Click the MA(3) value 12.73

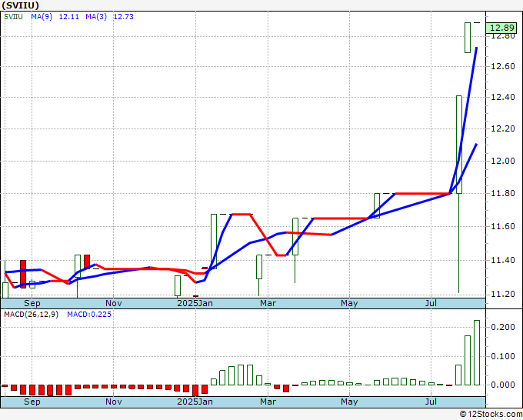[123, 17]
